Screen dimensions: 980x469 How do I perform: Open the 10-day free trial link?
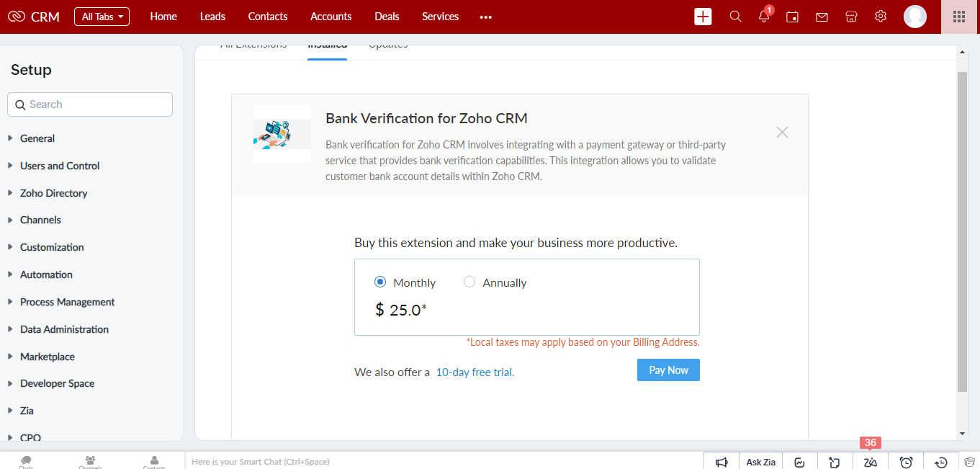point(475,372)
